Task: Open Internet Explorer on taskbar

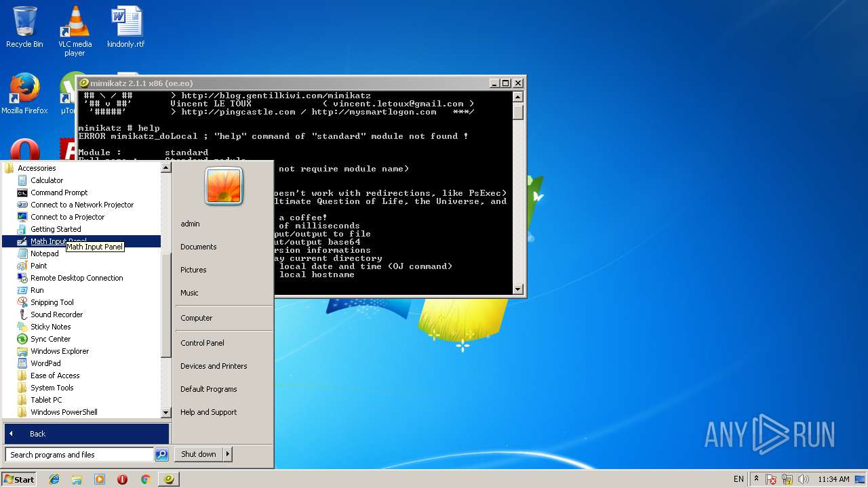Action: pos(54,479)
